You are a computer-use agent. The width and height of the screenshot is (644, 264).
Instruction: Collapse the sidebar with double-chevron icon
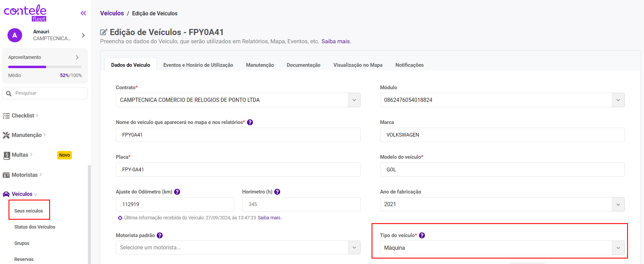(83, 13)
